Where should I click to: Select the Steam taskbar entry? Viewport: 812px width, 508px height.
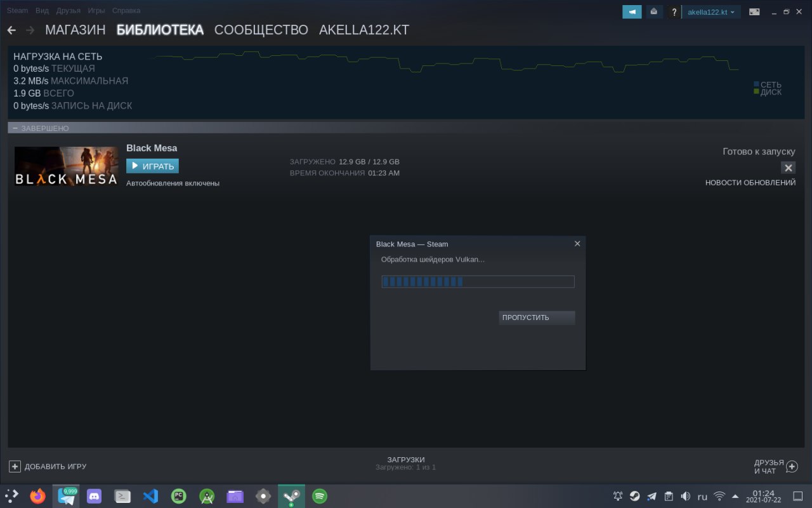click(x=291, y=496)
